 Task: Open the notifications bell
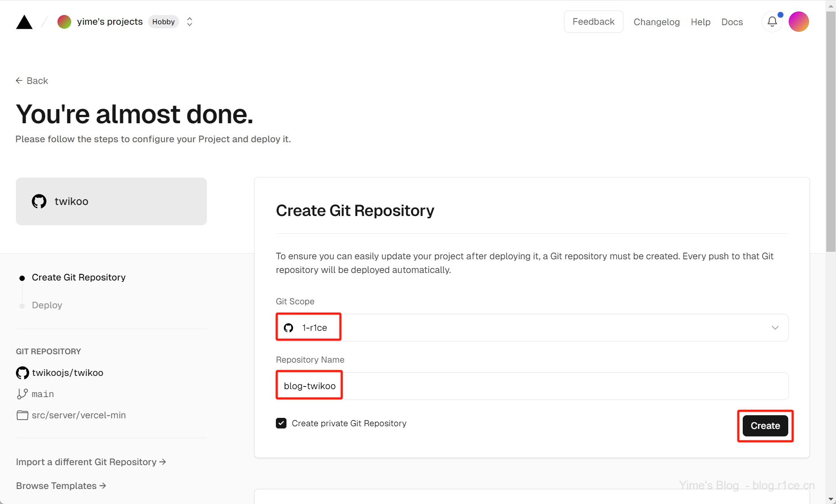[772, 22]
